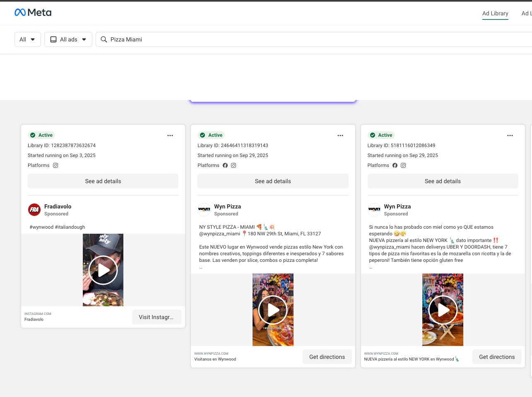Click the search magnifier icon

pyautogui.click(x=104, y=39)
